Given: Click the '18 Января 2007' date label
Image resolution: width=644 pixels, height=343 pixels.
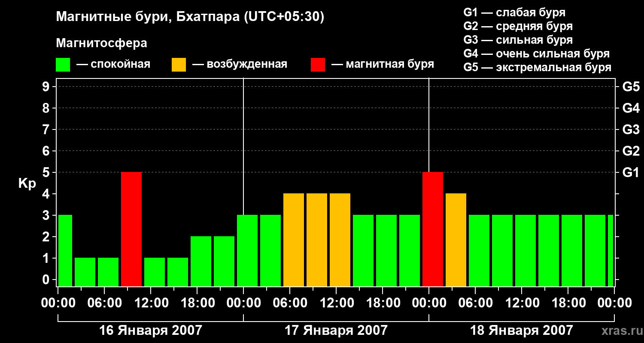Looking at the screenshot, I should pos(522,331).
